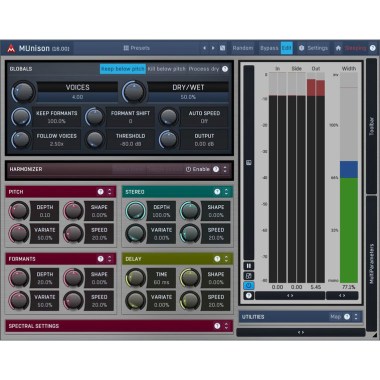Open the MultiParameters side tab

click(371, 263)
